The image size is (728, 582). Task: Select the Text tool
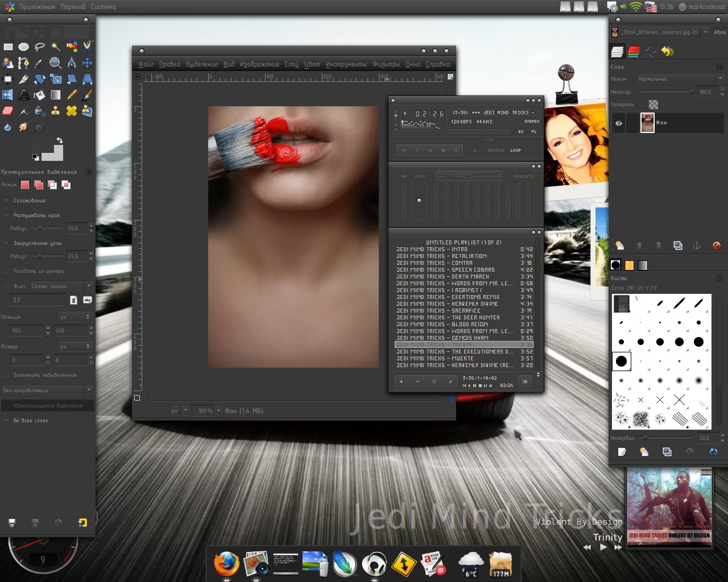[x=23, y=95]
